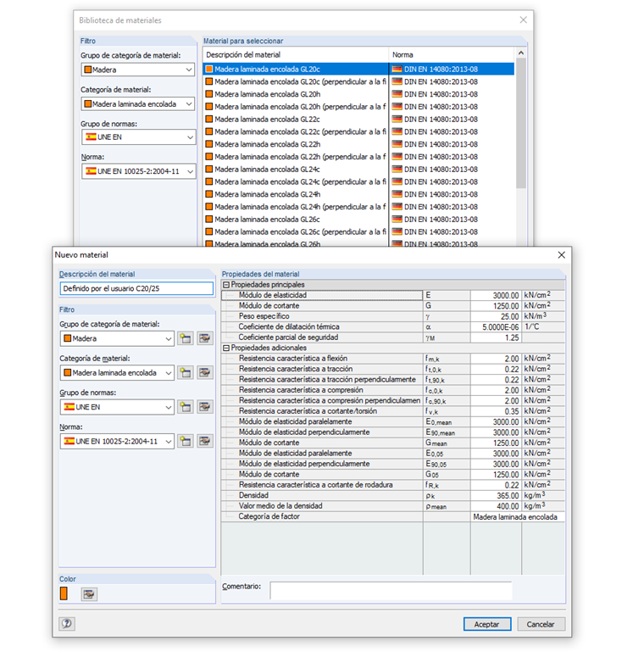This screenshot has width=644, height=652.
Task: Click E0,mean Módulo de elasticidad paralelamente value
Action: (x=496, y=421)
